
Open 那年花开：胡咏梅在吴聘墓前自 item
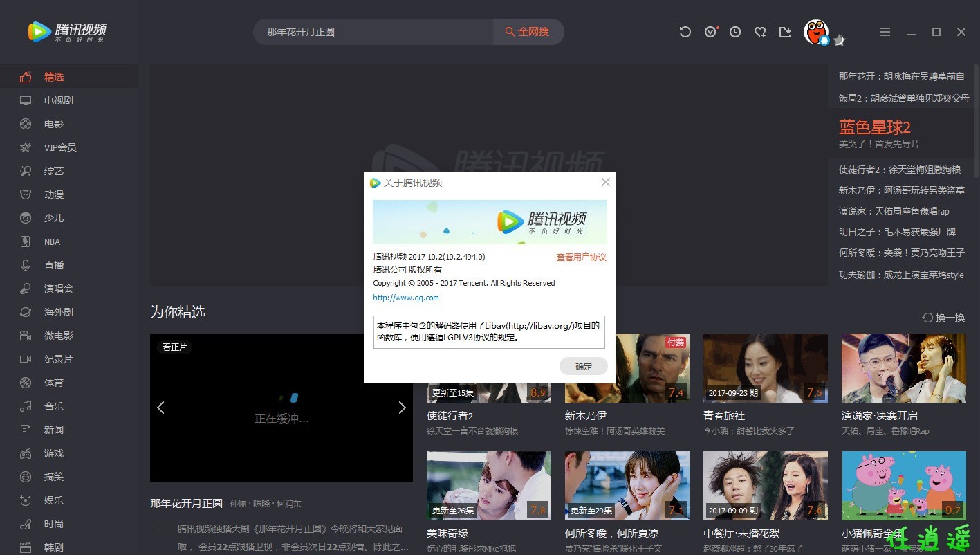(x=902, y=76)
